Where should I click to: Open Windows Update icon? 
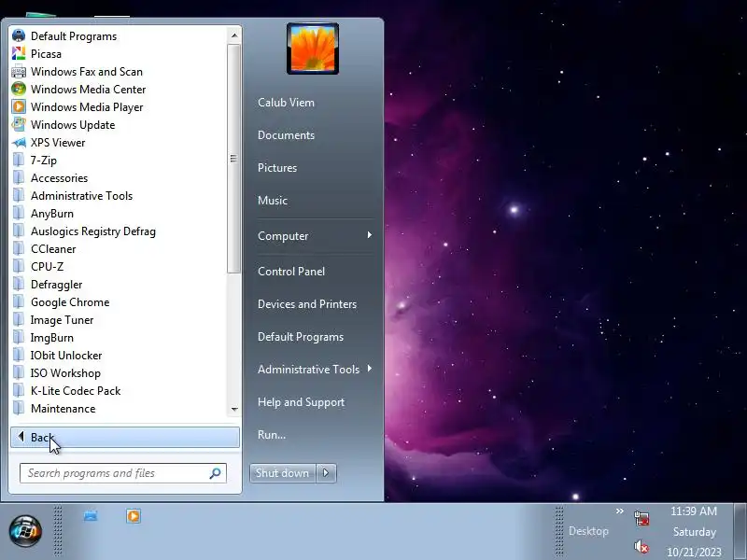pyautogui.click(x=18, y=125)
